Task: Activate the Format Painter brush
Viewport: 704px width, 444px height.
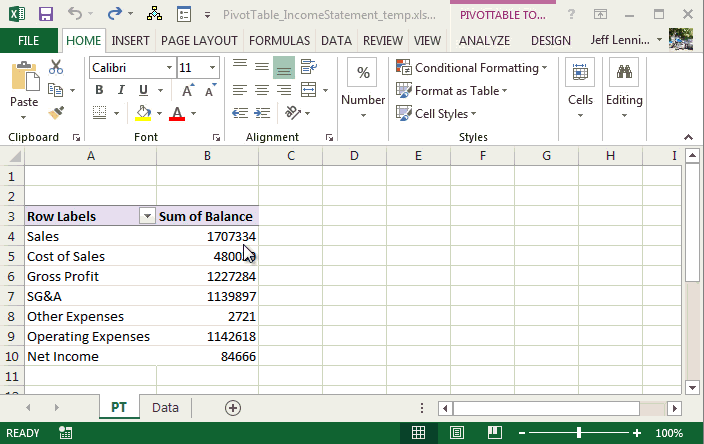Action: 56,113
